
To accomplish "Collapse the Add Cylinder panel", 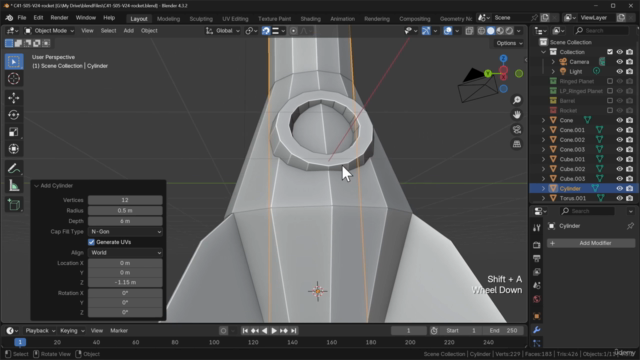I will click(36, 186).
